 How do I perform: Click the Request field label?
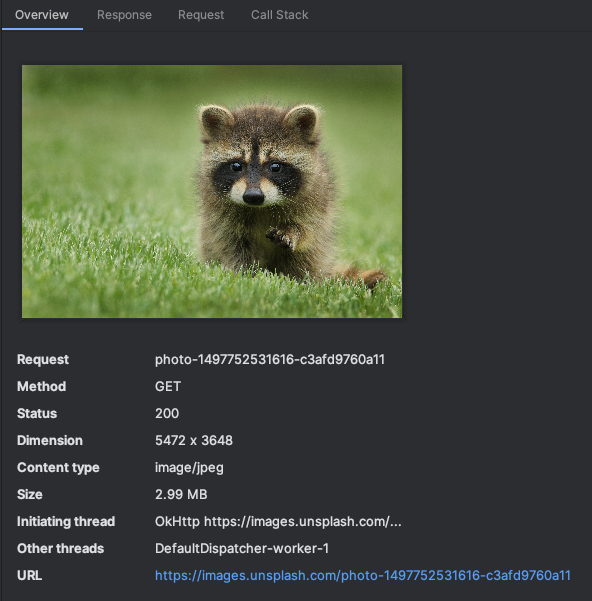coord(43,360)
